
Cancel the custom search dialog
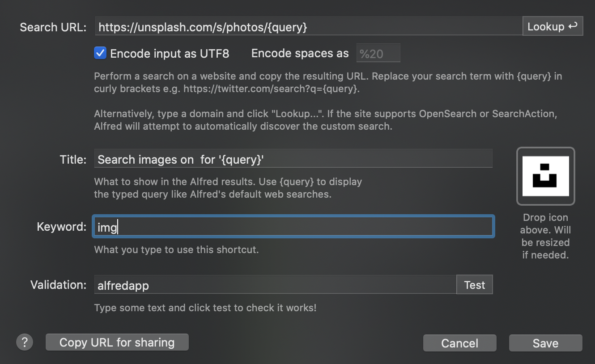pyautogui.click(x=459, y=343)
